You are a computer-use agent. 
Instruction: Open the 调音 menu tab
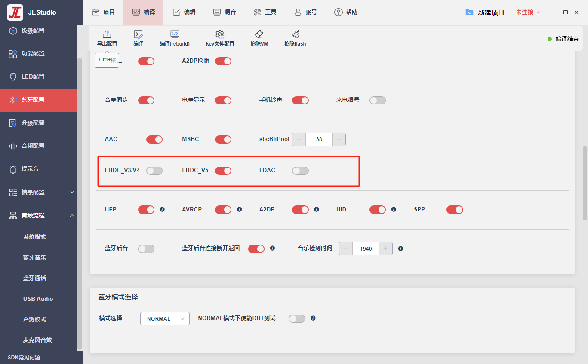point(225,12)
